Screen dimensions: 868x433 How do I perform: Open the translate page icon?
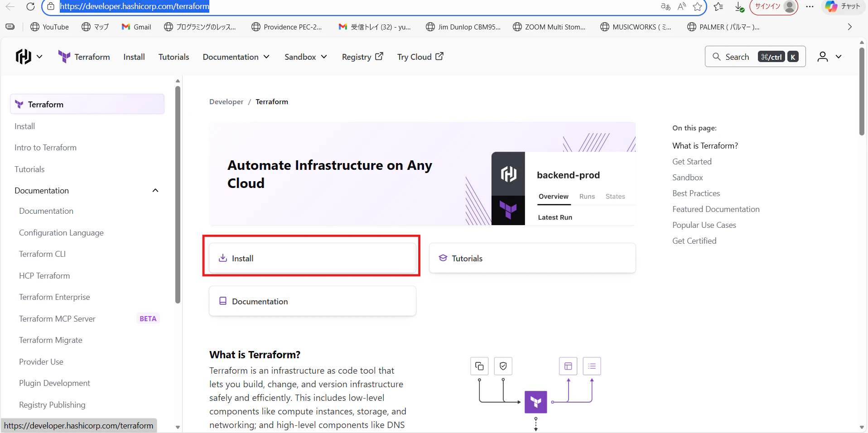(665, 6)
